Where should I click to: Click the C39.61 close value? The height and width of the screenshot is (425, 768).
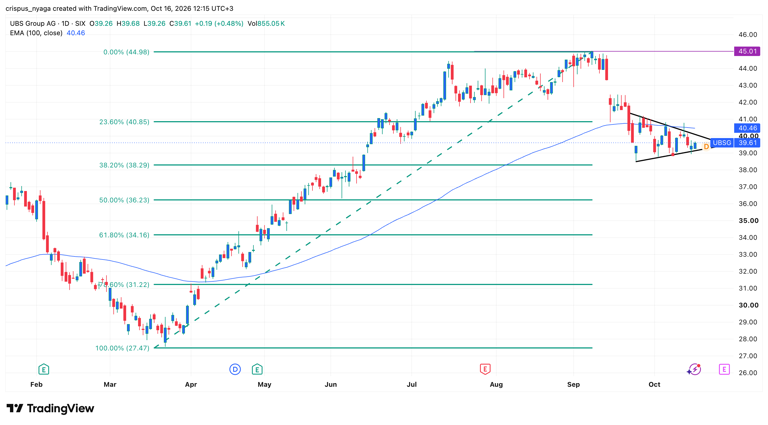(180, 24)
